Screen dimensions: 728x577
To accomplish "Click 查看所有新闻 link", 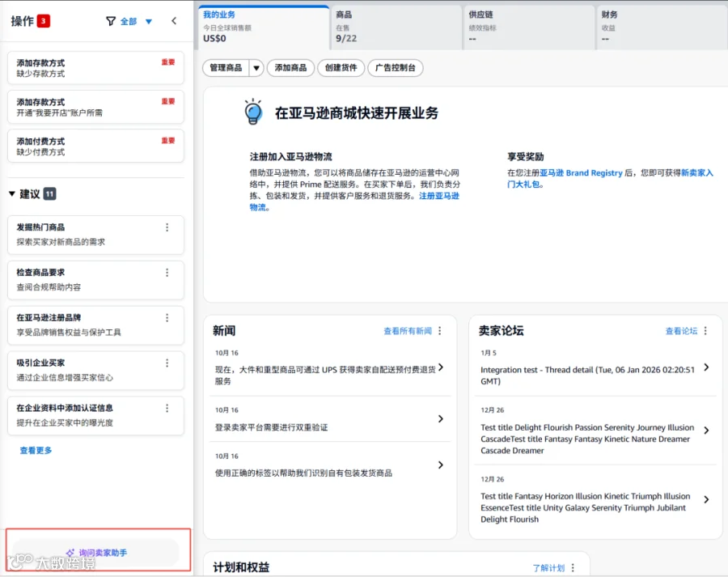I will [408, 331].
